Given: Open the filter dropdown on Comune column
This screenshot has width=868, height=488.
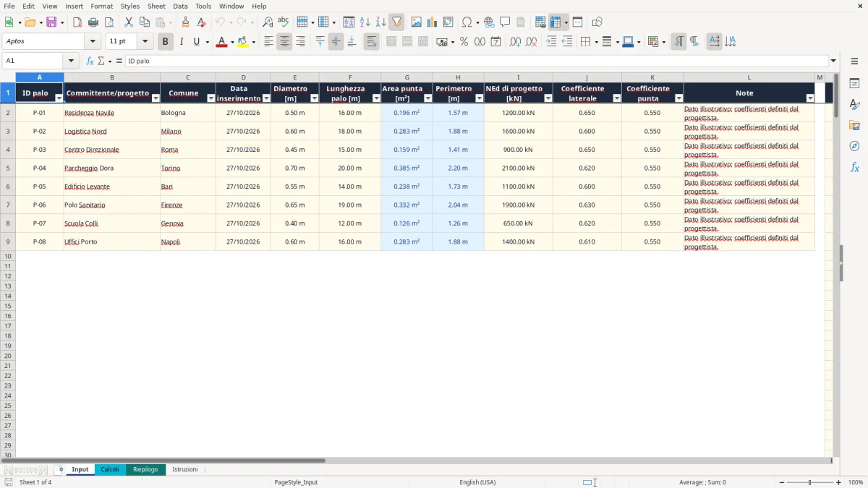Looking at the screenshot, I should (211, 98).
